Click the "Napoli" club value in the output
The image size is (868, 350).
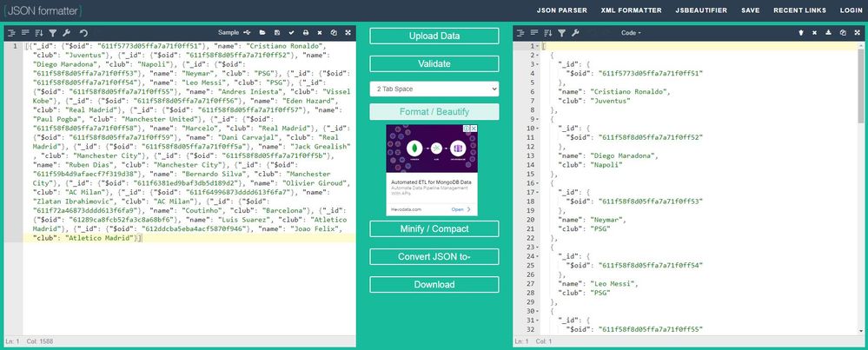click(x=607, y=165)
